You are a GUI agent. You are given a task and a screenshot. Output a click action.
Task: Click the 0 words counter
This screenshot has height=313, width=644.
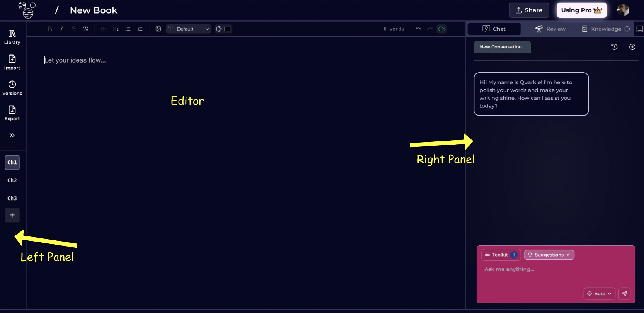click(x=394, y=29)
